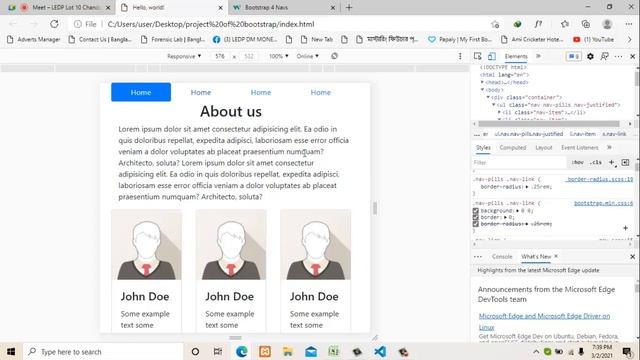Toggle the .cls class editor
The height and width of the screenshot is (360, 640).
pos(596,162)
